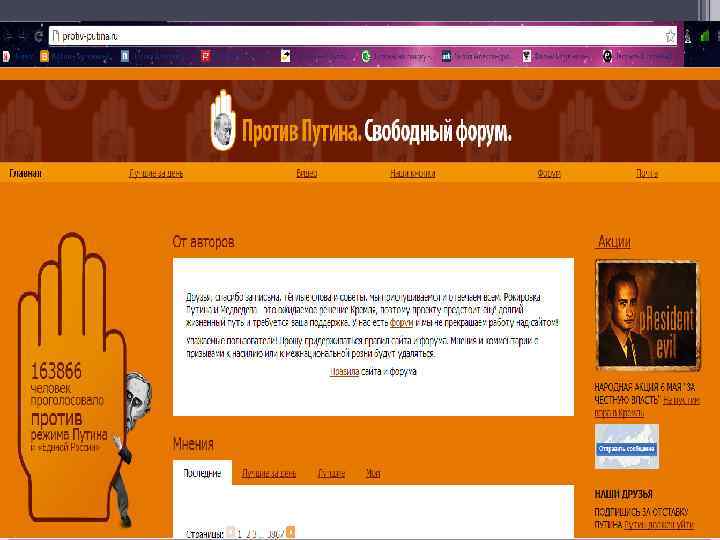
Task: Open the figure-shaped extension icon next to the star
Action: click(688, 36)
